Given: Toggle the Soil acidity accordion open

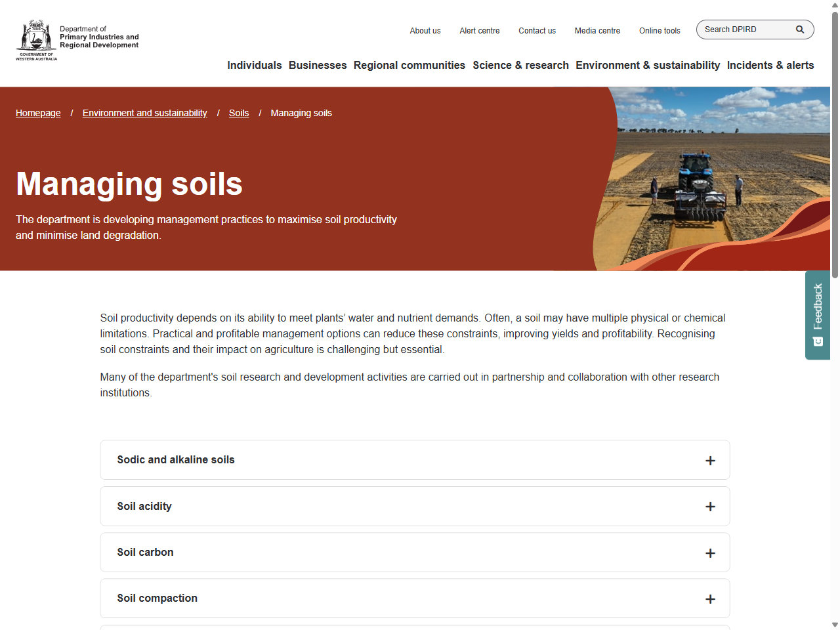Looking at the screenshot, I should point(415,506).
